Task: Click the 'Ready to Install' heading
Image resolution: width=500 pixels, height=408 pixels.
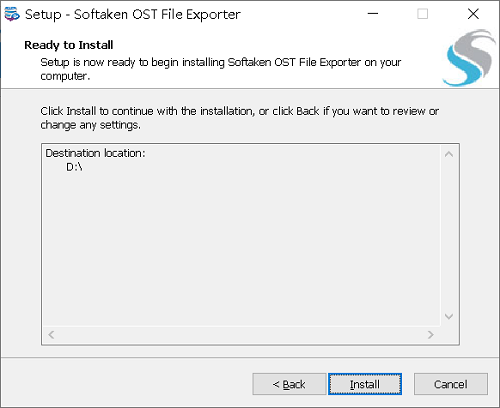Action: 69,45
